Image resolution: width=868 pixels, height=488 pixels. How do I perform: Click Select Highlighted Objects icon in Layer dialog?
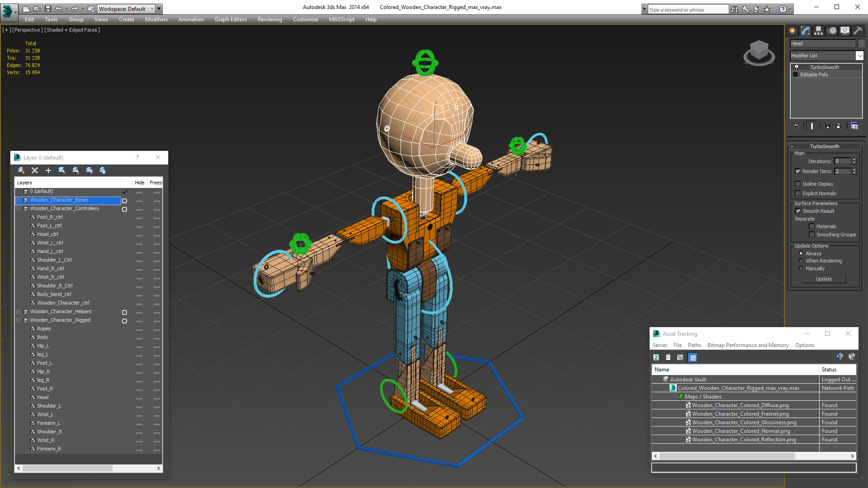[62, 170]
